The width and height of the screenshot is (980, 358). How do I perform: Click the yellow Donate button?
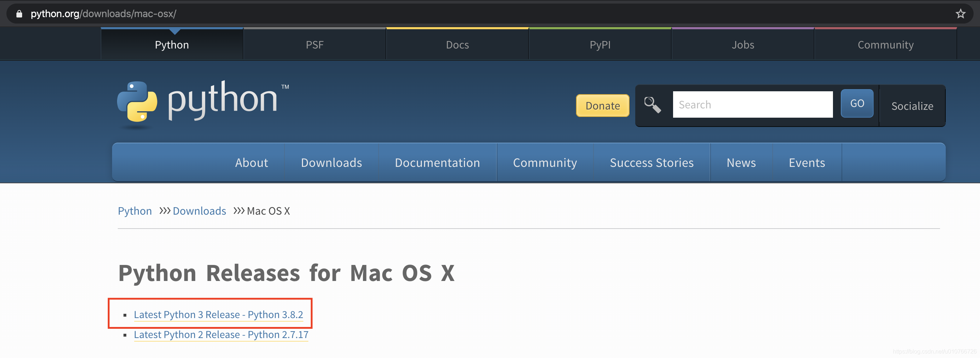(x=603, y=105)
